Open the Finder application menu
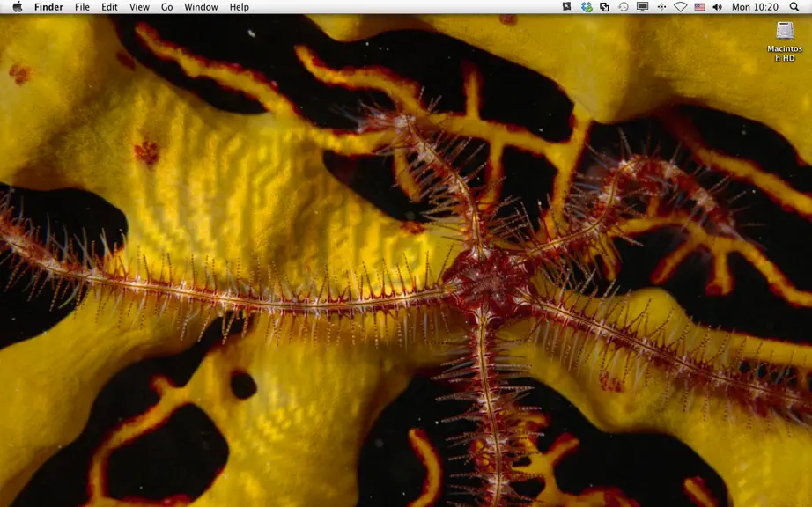Screen dimensions: 812x507 click(48, 7)
